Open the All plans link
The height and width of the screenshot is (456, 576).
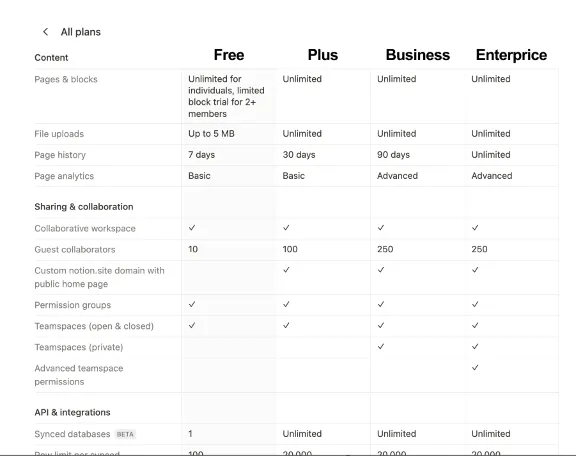80,32
